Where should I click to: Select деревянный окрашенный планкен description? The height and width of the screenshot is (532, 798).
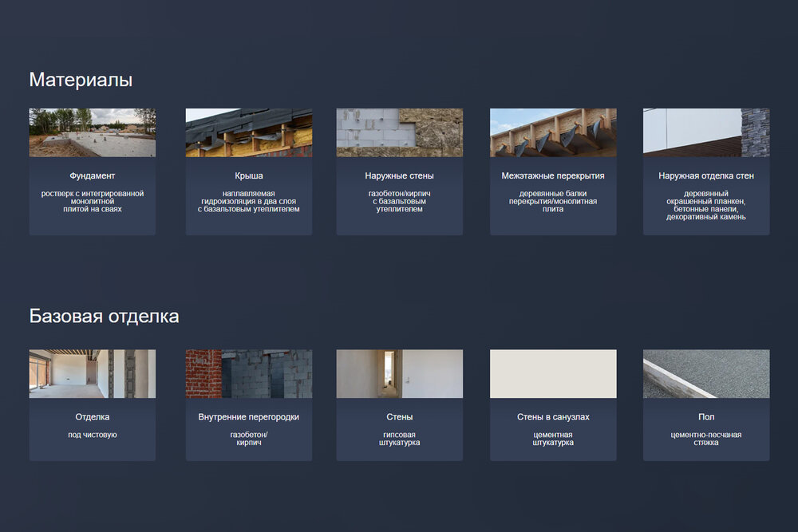[706, 205]
